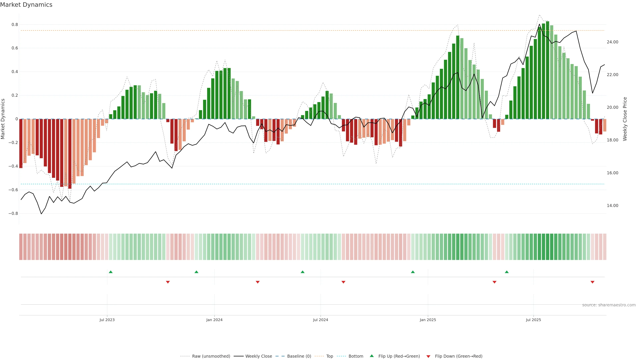644x362 pixels.
Task: Click the first green flip-up triangle marker near Jul 2023
Action: (111, 272)
